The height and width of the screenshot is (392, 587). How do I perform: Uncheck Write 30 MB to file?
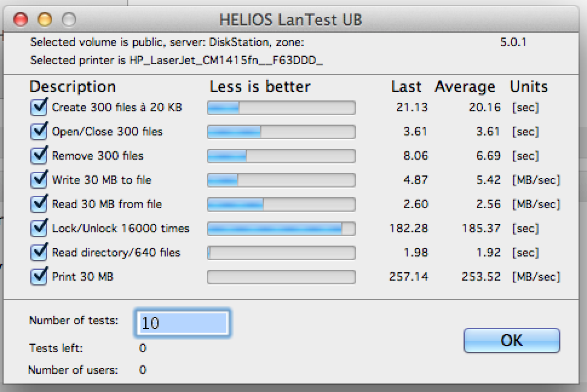(39, 180)
